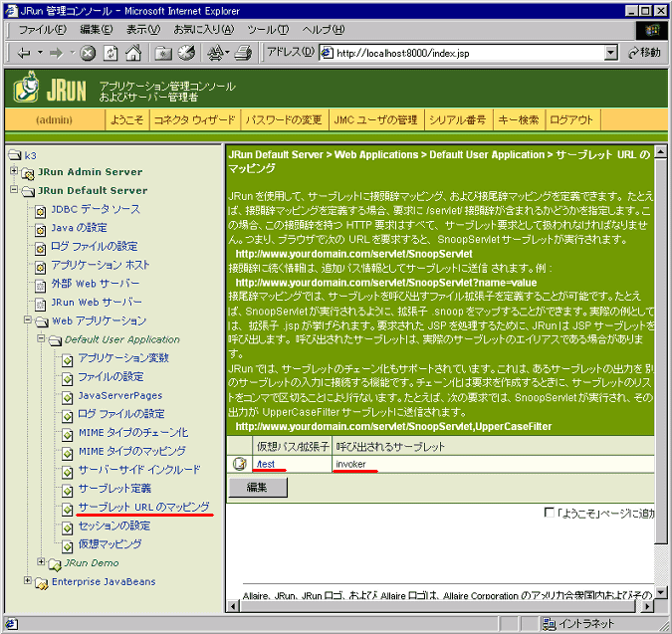672x634 pixels.
Task: Click icon beside JDBC データ ソース
Action: point(40,211)
